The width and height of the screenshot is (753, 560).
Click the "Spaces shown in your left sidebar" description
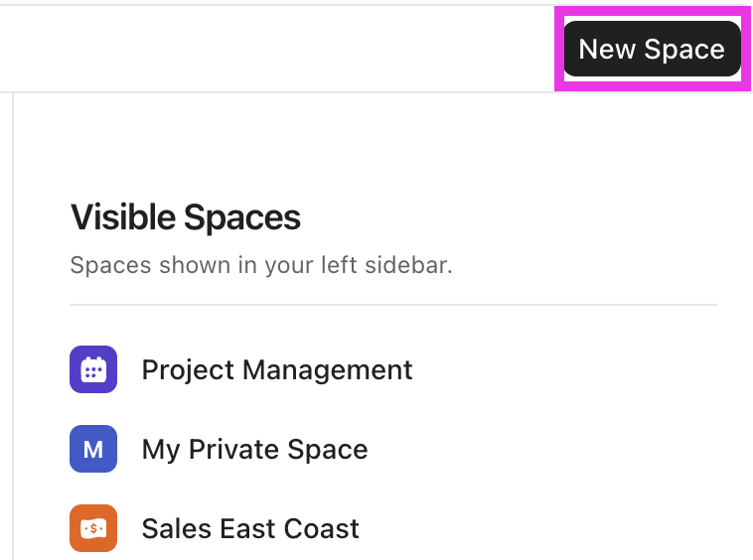[x=261, y=266]
